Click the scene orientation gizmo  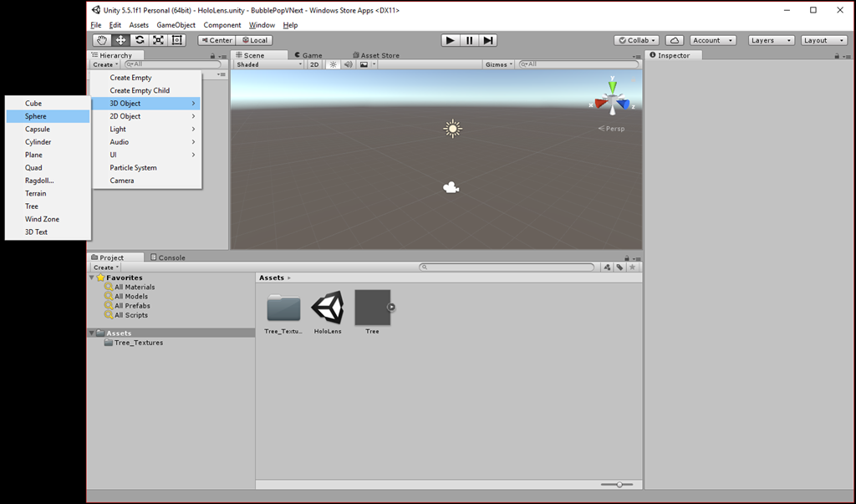point(612,99)
